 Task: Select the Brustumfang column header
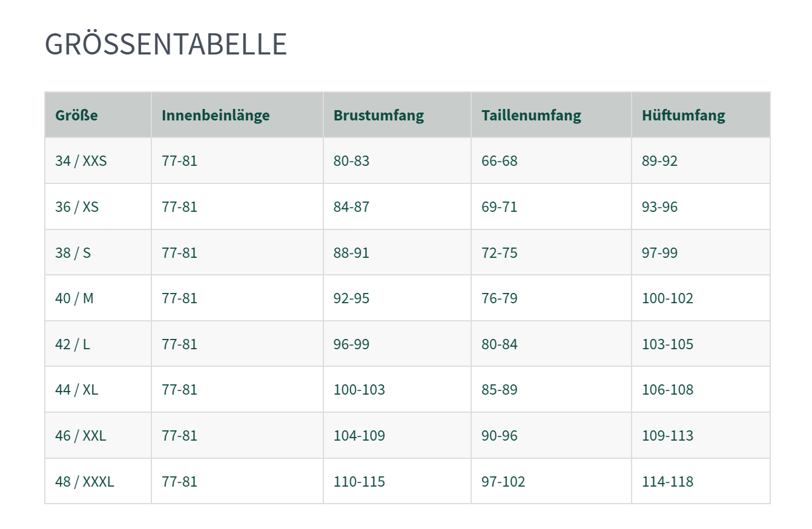click(378, 115)
